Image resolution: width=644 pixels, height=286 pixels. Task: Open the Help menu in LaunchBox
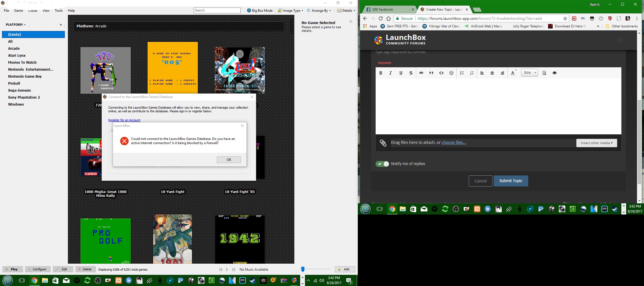pos(71,11)
